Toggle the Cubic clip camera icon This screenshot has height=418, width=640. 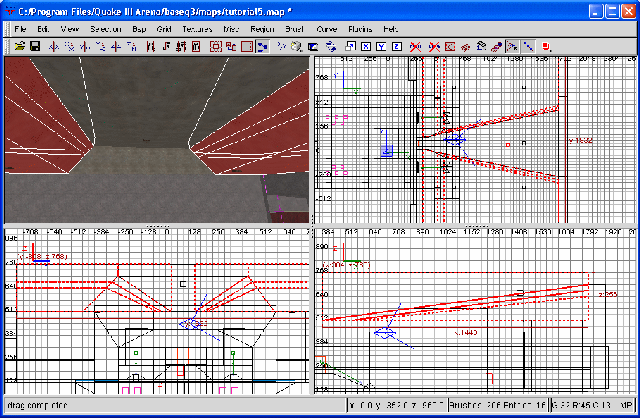(313, 47)
